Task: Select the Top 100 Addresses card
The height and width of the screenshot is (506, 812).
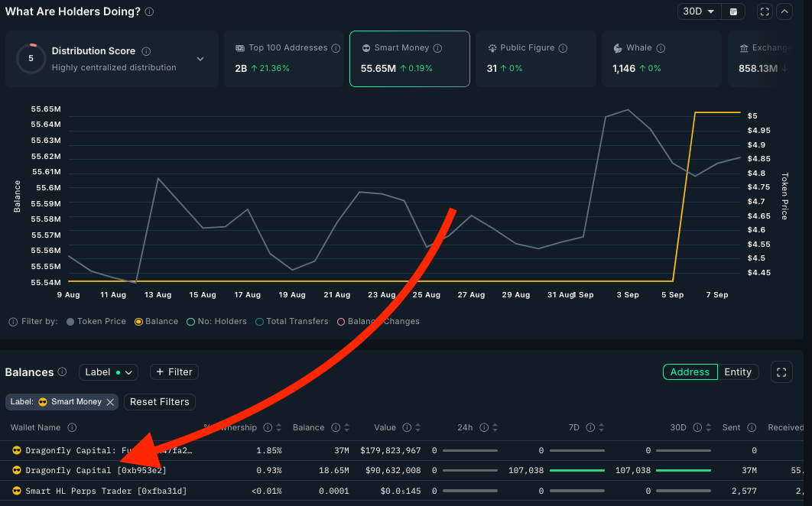Action: [287, 59]
